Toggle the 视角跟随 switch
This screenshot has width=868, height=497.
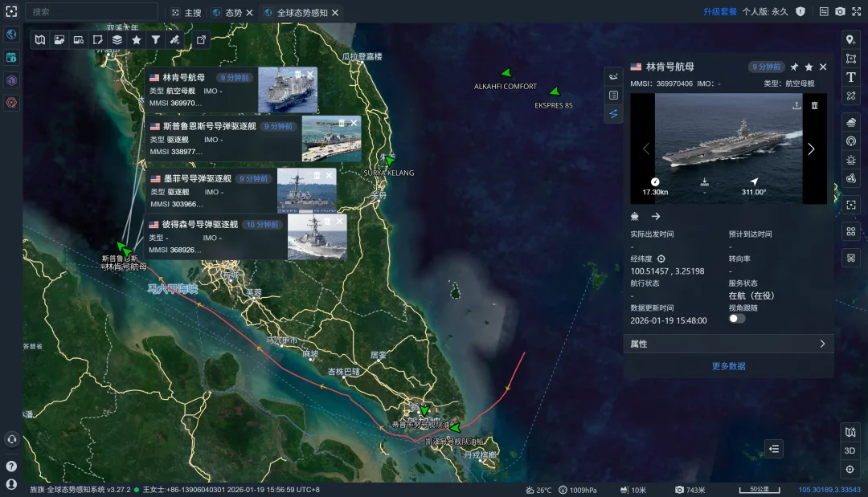[737, 319]
